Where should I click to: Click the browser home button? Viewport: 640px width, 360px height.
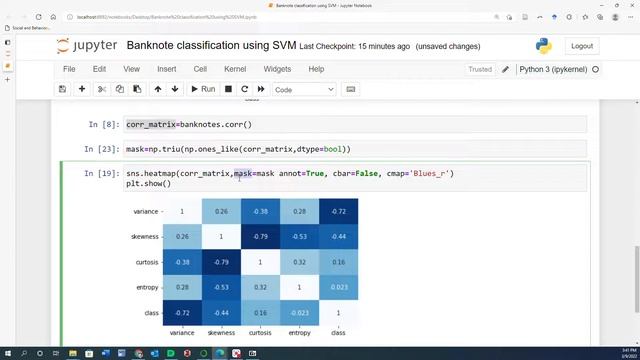(x=53, y=17)
